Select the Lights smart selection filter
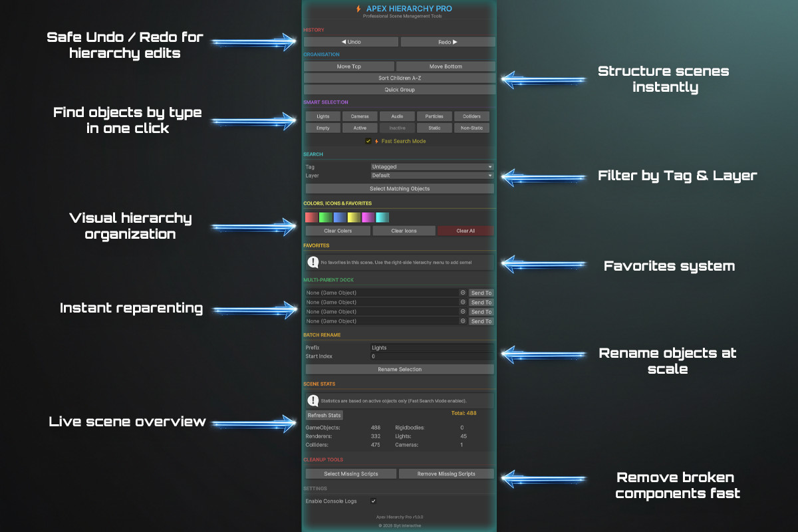Viewport: 798px width, 532px height. click(x=323, y=116)
